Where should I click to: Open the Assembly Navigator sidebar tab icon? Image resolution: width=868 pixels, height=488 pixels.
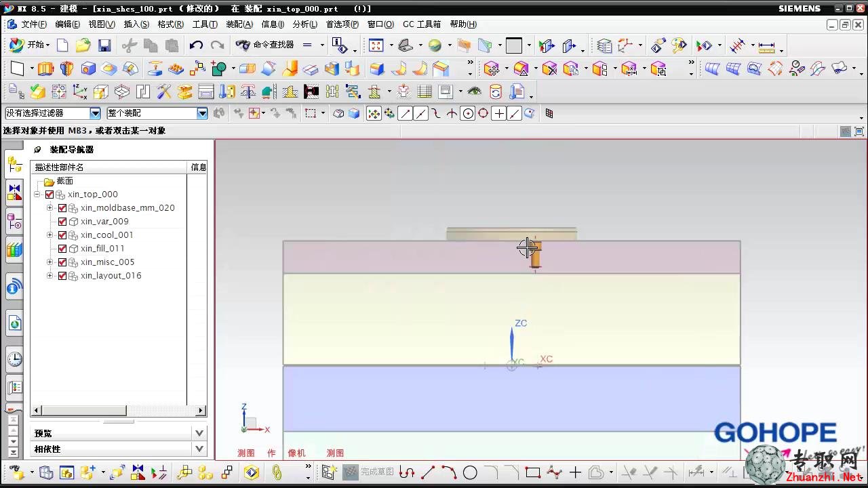click(x=14, y=163)
